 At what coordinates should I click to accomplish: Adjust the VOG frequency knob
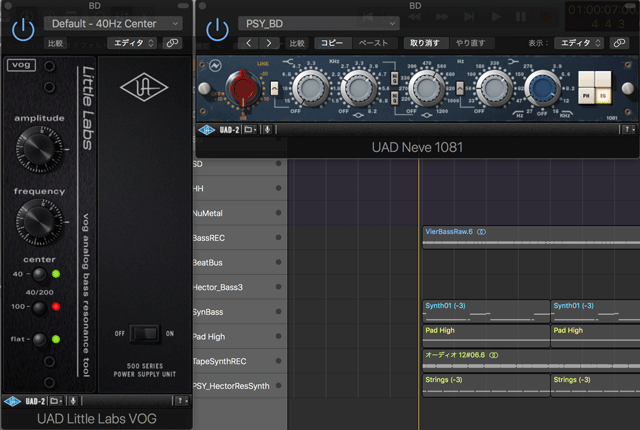tap(39, 222)
